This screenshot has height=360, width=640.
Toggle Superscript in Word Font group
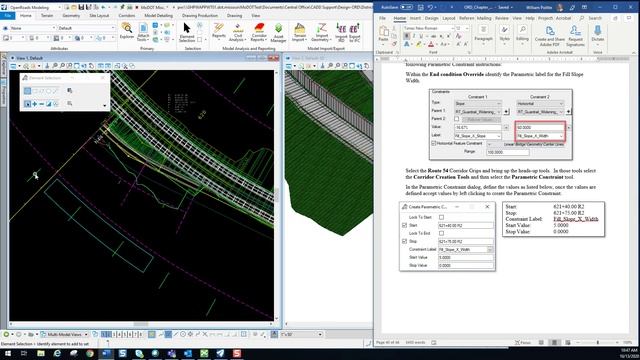click(448, 36)
